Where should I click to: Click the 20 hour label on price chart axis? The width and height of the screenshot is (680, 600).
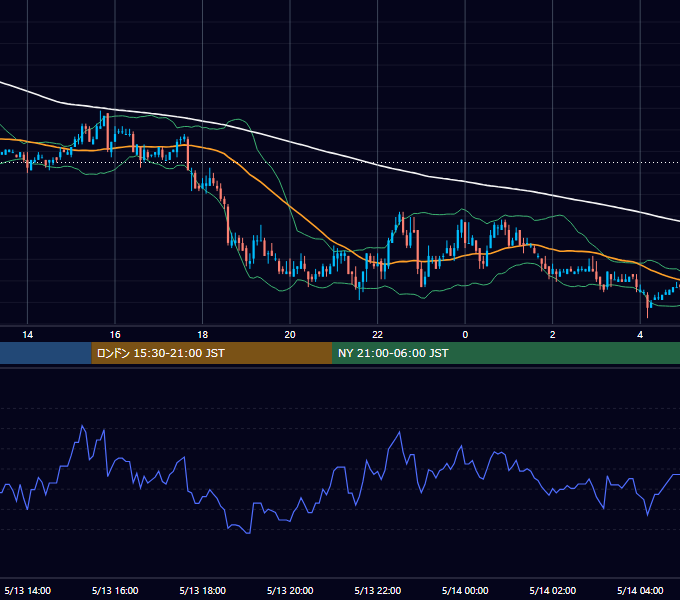click(x=290, y=335)
